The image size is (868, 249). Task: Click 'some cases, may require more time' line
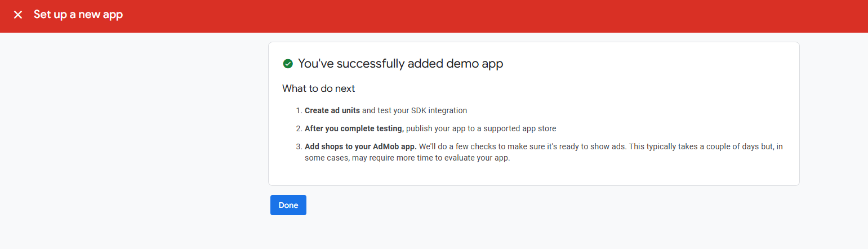pos(407,158)
